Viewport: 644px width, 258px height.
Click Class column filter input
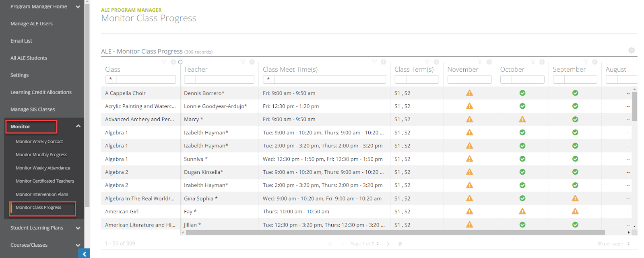point(146,80)
